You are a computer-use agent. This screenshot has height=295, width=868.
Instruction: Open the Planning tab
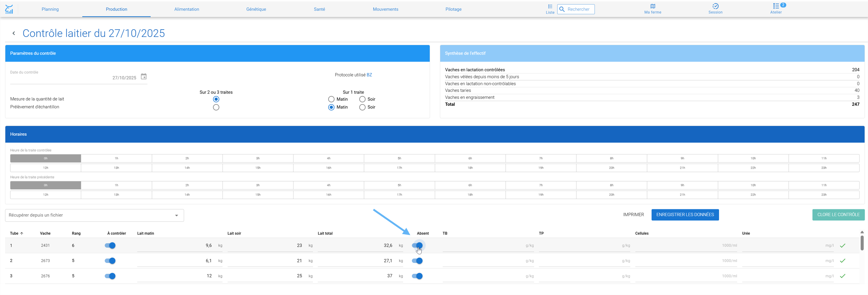click(50, 9)
